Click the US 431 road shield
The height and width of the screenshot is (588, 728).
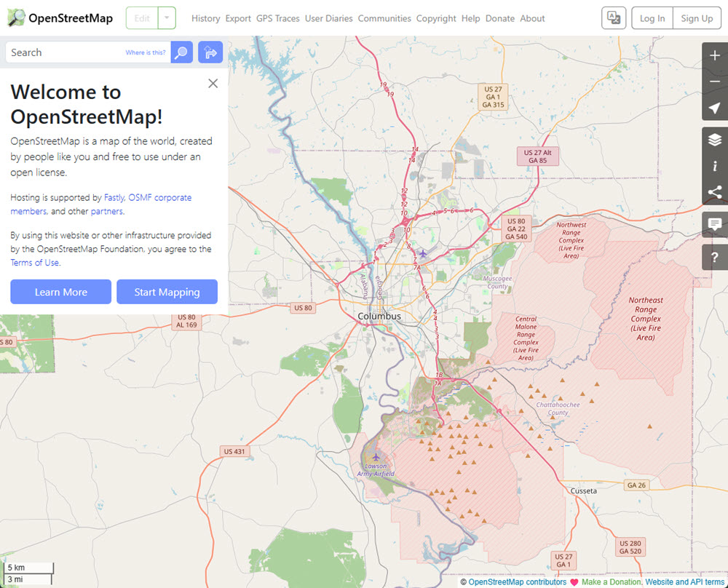(234, 452)
